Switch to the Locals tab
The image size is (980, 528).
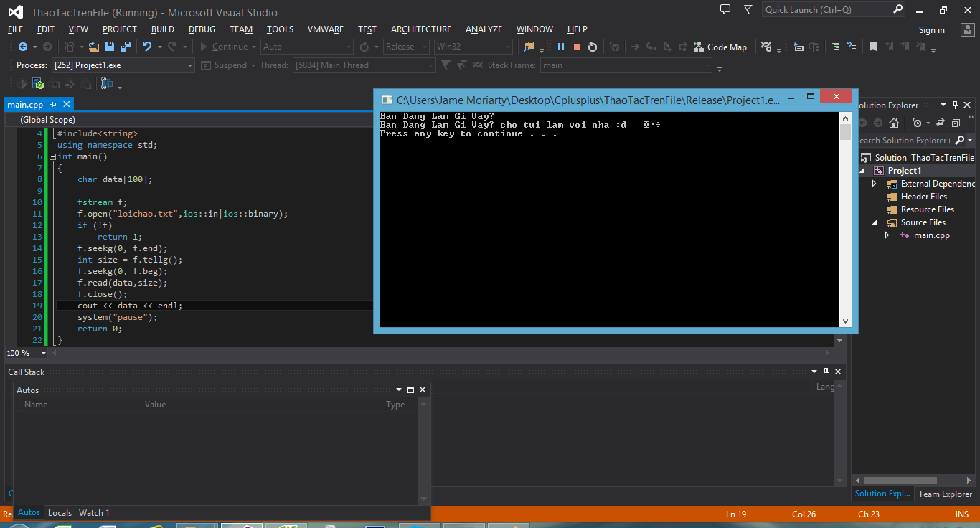tap(60, 512)
